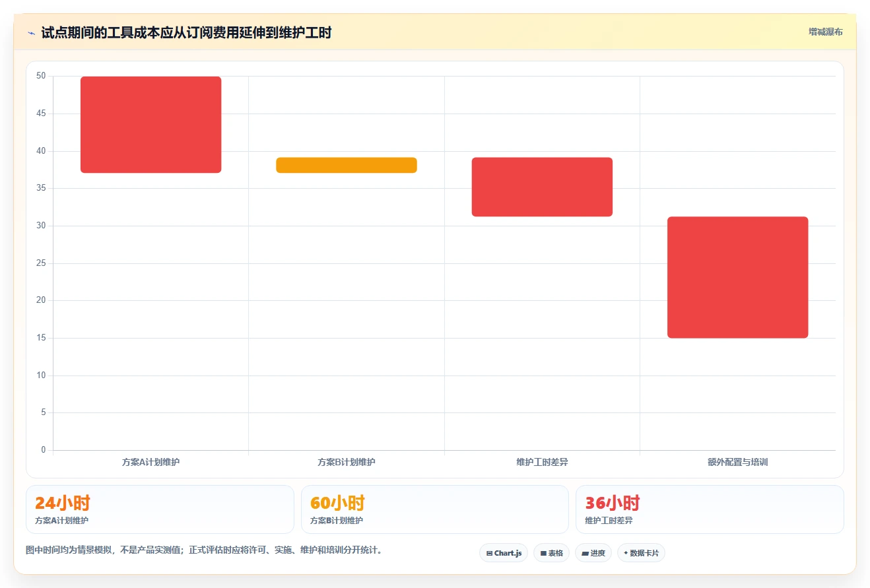The height and width of the screenshot is (588, 870).
Task: Click the chart title 试点期间的工具成本应从订阅费用延伸到维护工时
Action: click(x=186, y=33)
